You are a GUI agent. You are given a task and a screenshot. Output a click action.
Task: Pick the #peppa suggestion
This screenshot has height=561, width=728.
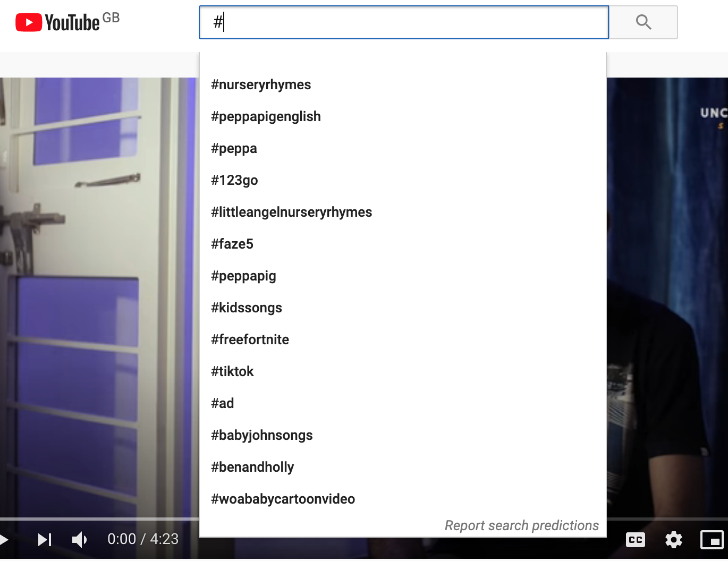coord(403,148)
